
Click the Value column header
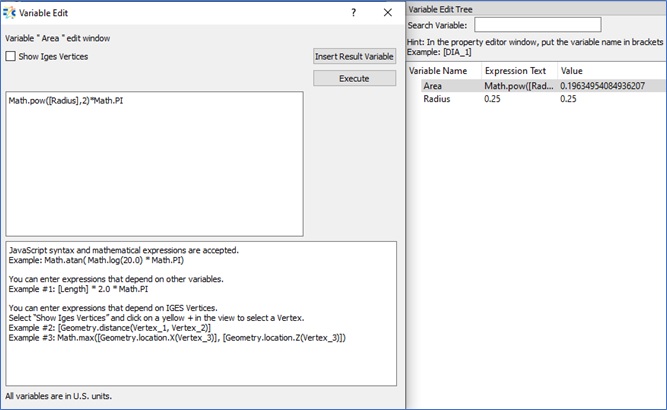click(x=572, y=71)
